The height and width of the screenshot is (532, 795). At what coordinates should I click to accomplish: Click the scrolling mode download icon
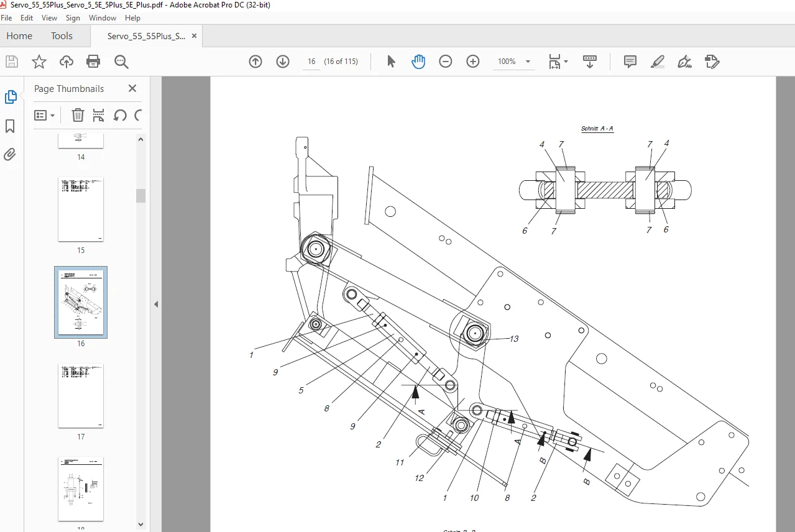pos(590,62)
